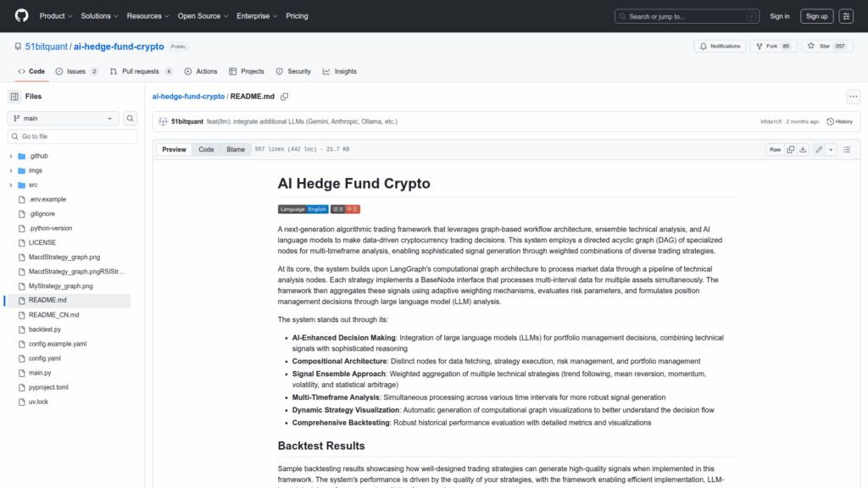
Task: Copy raw file contents icon
Action: tap(790, 149)
